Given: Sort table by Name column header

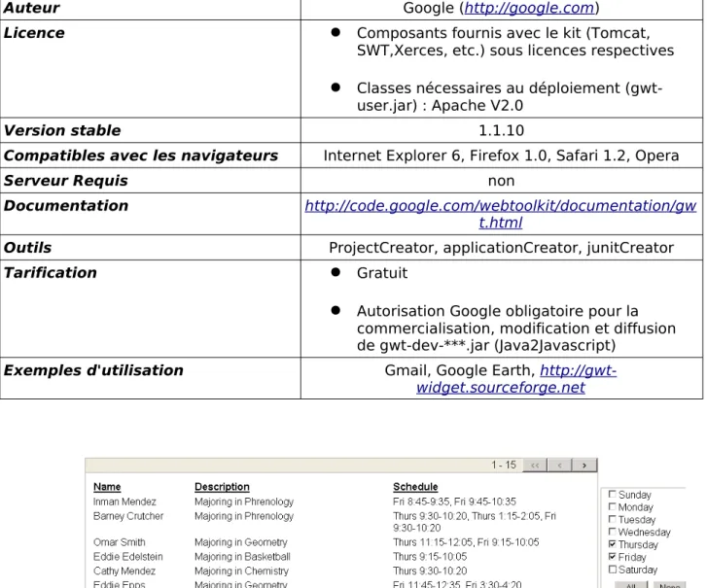Looking at the screenshot, I should click(107, 487).
